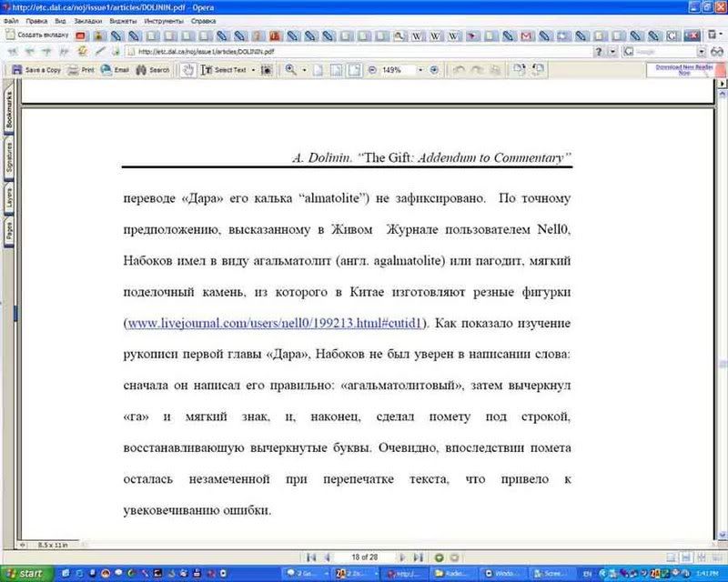The image size is (728, 582).
Task: Print the PDF document
Action: pyautogui.click(x=82, y=70)
